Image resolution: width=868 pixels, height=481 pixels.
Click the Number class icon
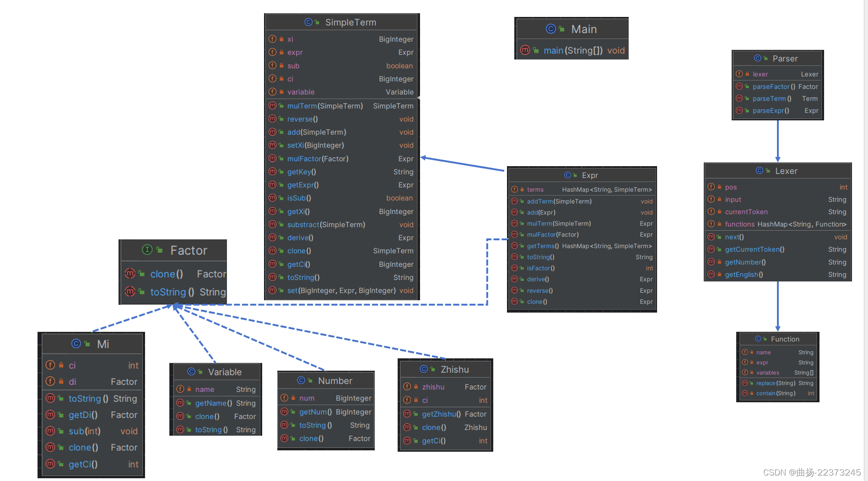coord(301,380)
